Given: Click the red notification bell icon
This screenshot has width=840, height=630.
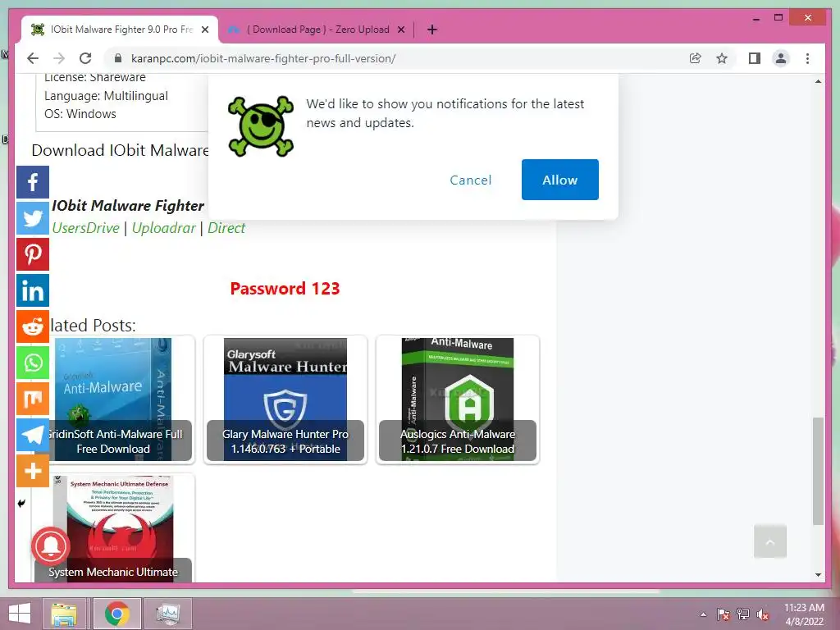Looking at the screenshot, I should (50, 546).
